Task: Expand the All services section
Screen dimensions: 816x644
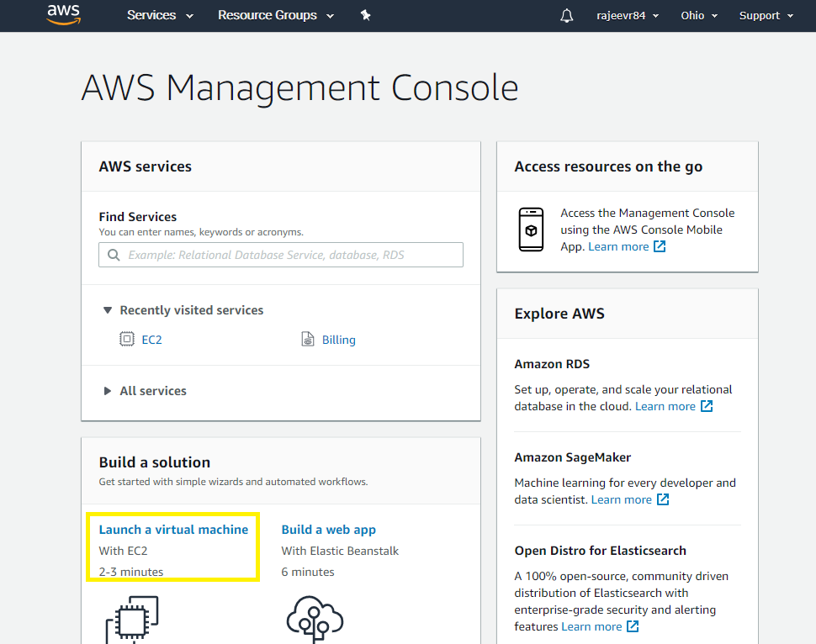Action: 108,390
